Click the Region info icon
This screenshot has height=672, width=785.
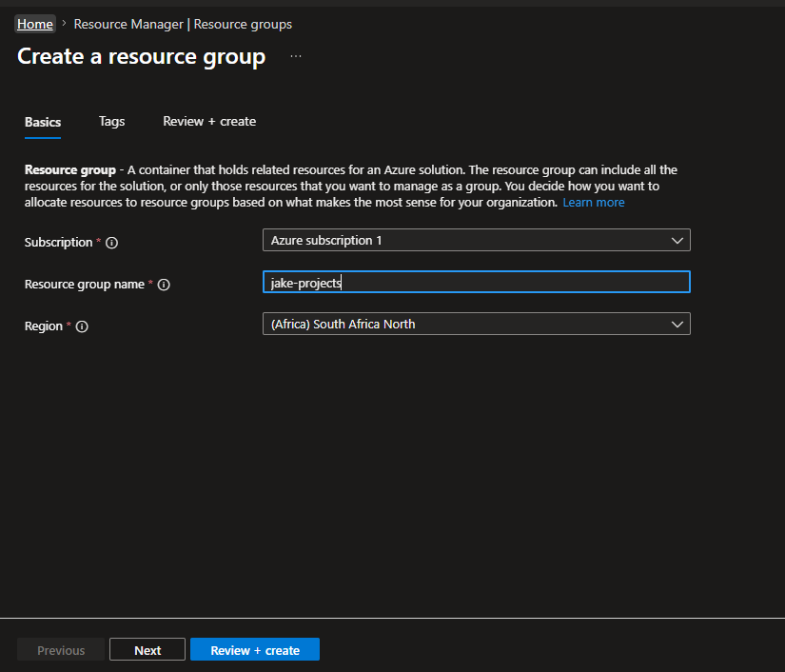click(x=82, y=326)
